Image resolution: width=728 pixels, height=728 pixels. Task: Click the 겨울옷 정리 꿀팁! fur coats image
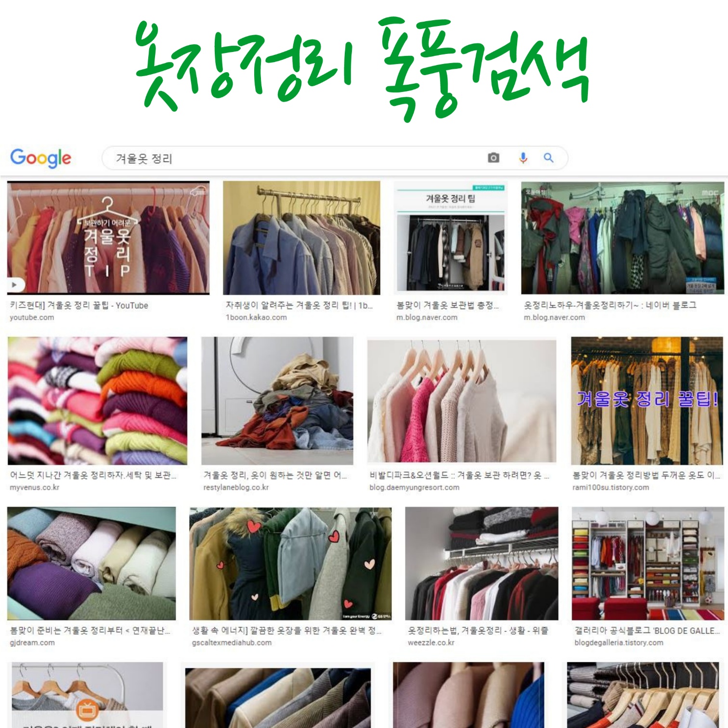pos(647,401)
